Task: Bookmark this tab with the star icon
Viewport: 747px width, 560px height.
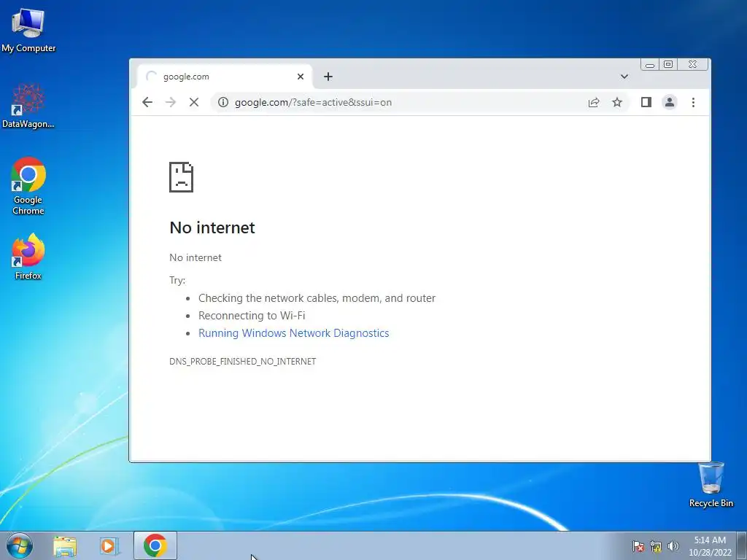Action: pos(617,102)
